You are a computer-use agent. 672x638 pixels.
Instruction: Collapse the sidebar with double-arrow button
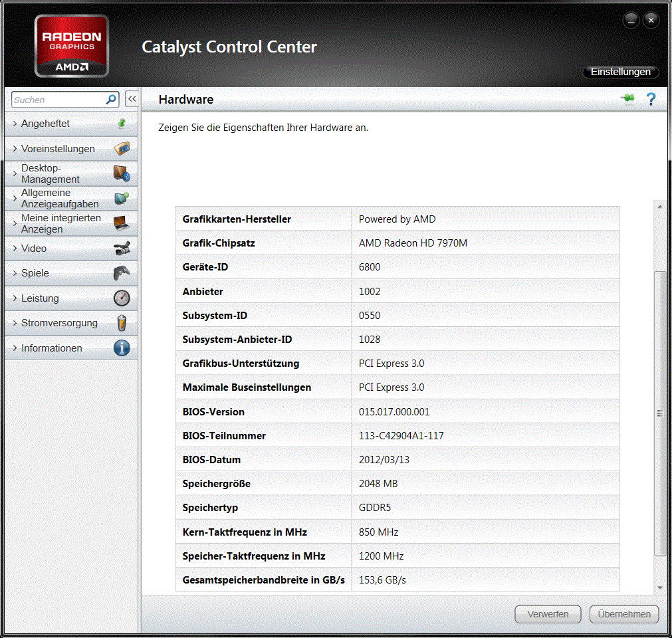point(132,99)
